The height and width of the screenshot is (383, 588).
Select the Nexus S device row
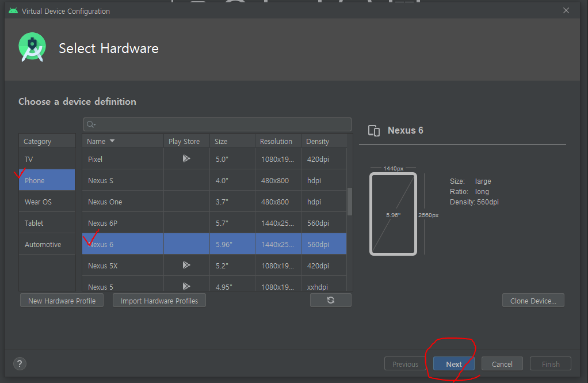[215, 180]
